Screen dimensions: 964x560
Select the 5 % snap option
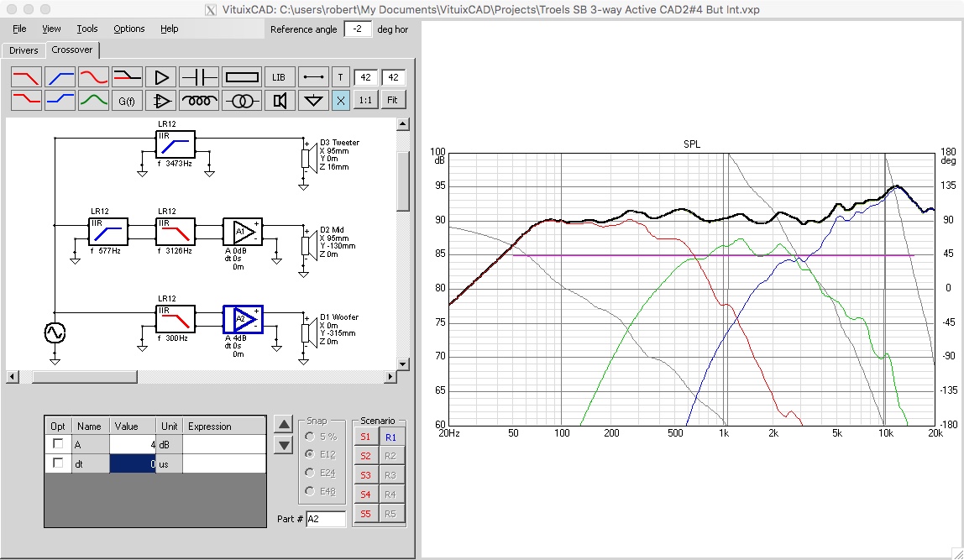pyautogui.click(x=310, y=437)
